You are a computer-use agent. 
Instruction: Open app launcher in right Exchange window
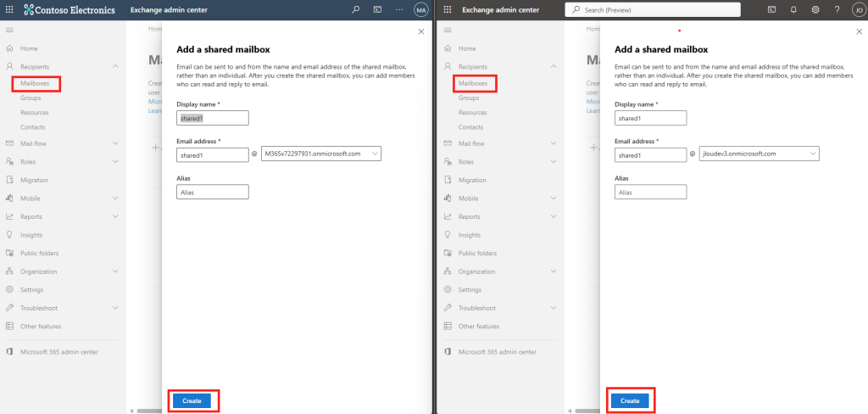tap(448, 9)
